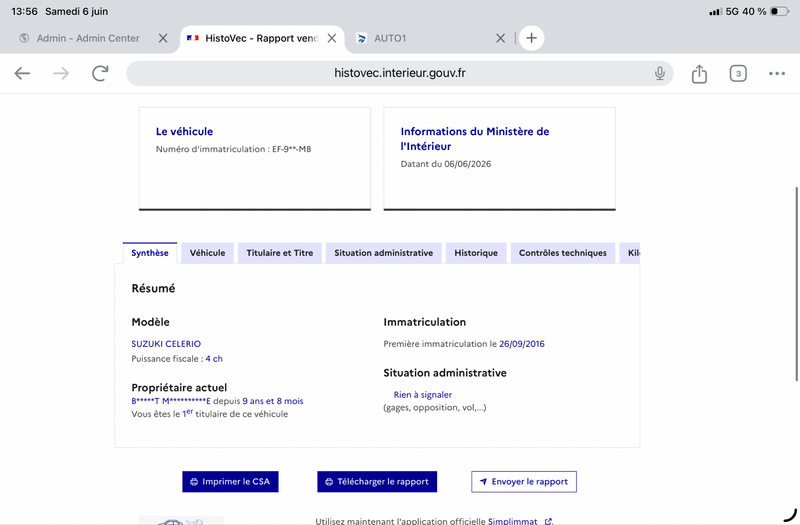Screen dimensions: 800x525
Task: Reload the HistoVec page
Action: click(100, 73)
